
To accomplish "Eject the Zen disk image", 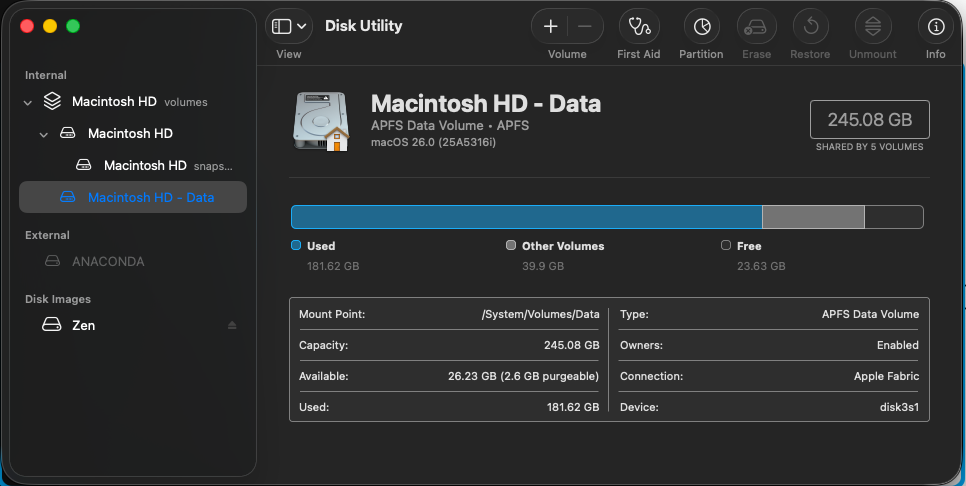I will coord(232,326).
